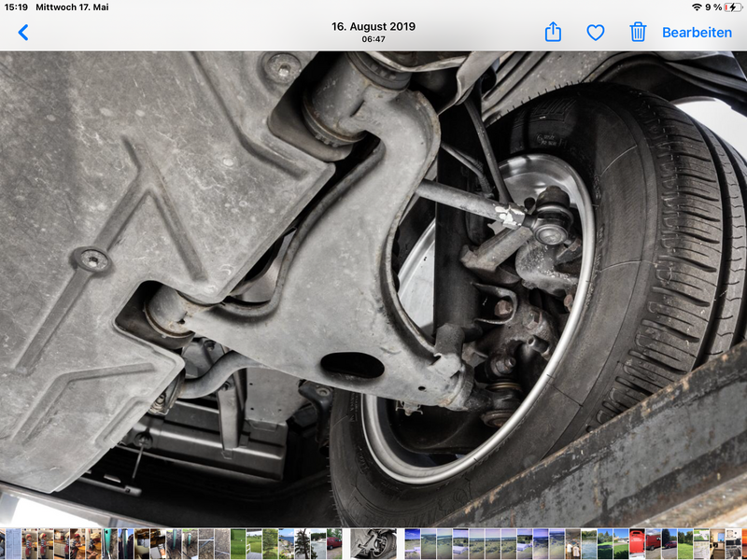Viewport: 747px width, 560px height.
Task: Tap the 06:47 capture time subtitle
Action: point(373,39)
